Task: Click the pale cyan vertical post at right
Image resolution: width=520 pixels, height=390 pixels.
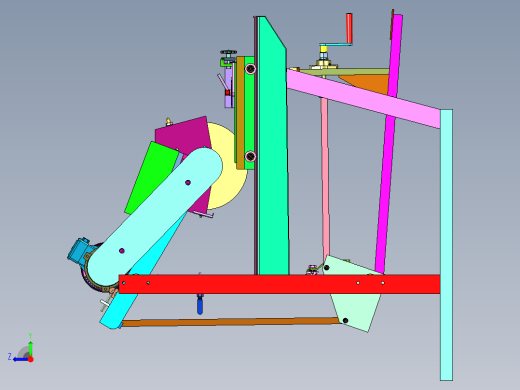Action: tap(446, 245)
